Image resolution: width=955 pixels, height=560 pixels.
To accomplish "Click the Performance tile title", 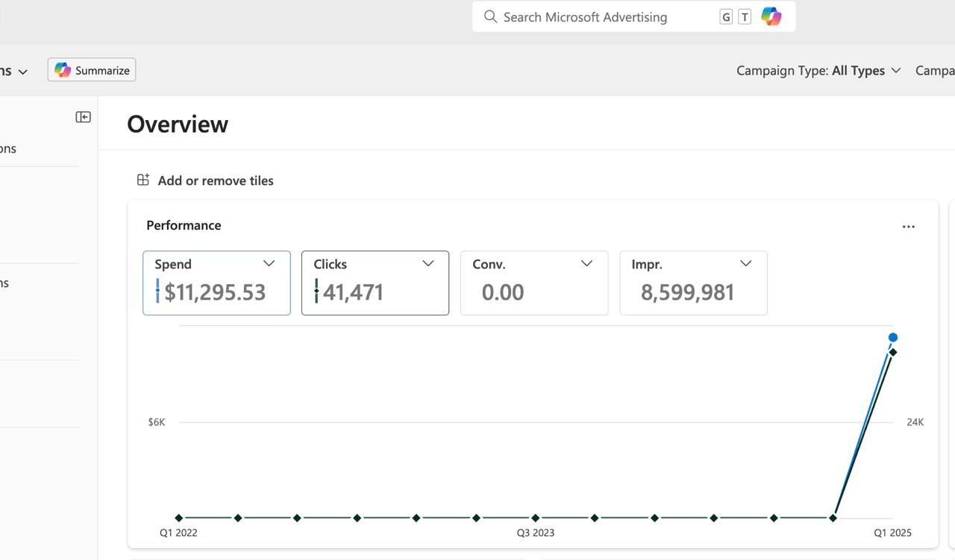I will click(x=184, y=225).
